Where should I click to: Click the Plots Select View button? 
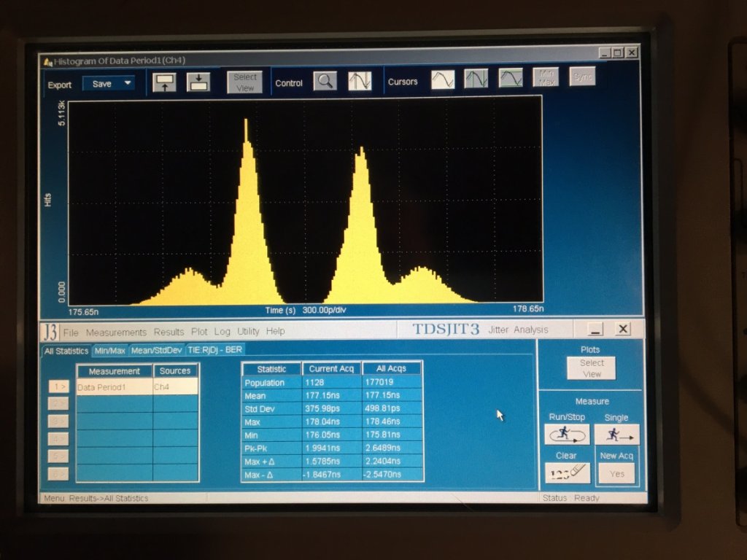(591, 368)
